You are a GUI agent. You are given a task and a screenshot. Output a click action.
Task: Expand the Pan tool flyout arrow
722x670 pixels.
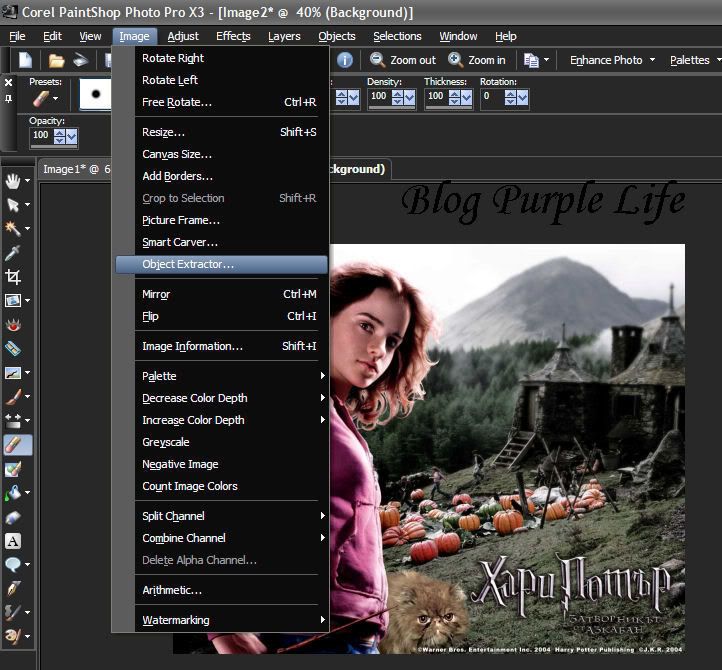tap(28, 181)
